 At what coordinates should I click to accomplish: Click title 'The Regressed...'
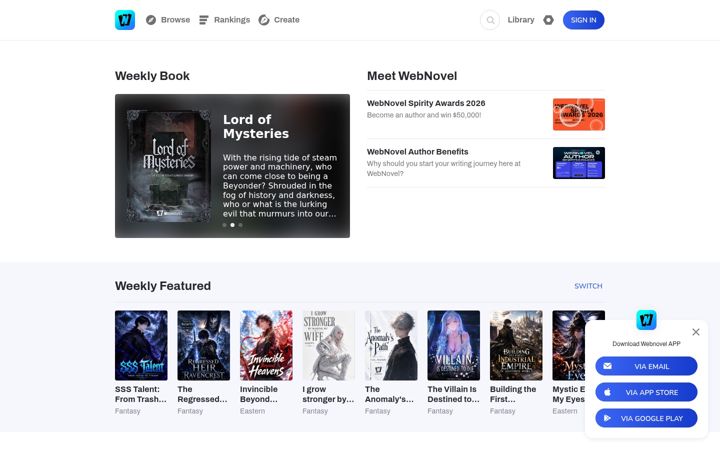tap(202, 394)
